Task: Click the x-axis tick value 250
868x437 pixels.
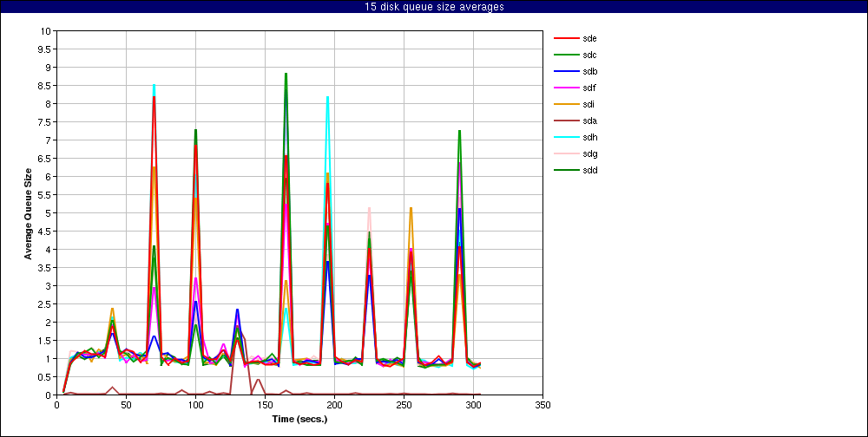Action: (x=404, y=406)
